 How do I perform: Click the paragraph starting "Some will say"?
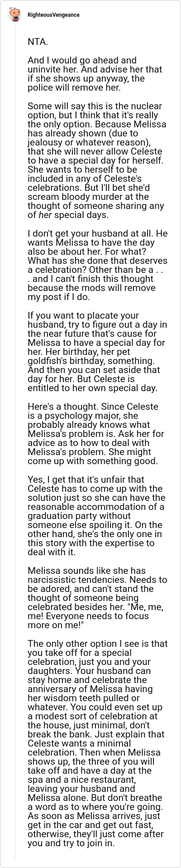(x=97, y=160)
